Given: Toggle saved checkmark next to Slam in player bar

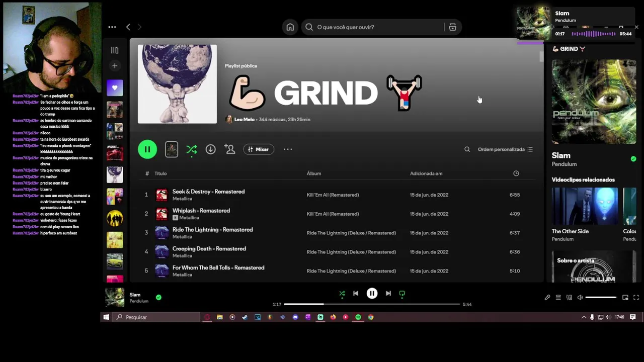Looking at the screenshot, I should click(x=158, y=298).
